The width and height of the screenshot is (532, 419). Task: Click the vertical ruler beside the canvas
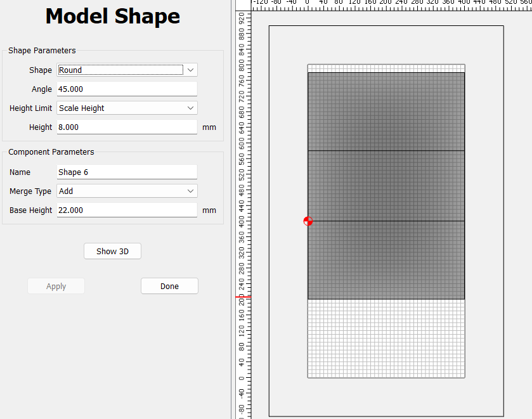(x=242, y=190)
